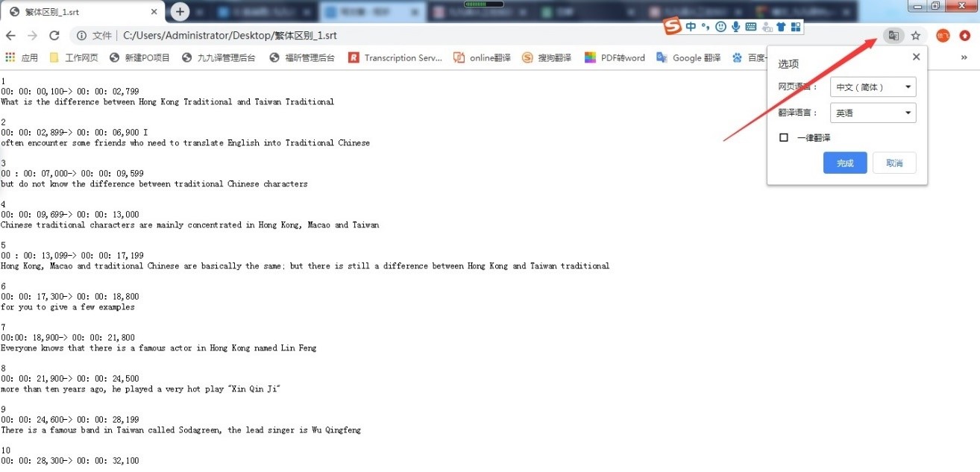This screenshot has width=980, height=472.
Task: Click the Google Translate icon in address bar
Action: [893, 36]
